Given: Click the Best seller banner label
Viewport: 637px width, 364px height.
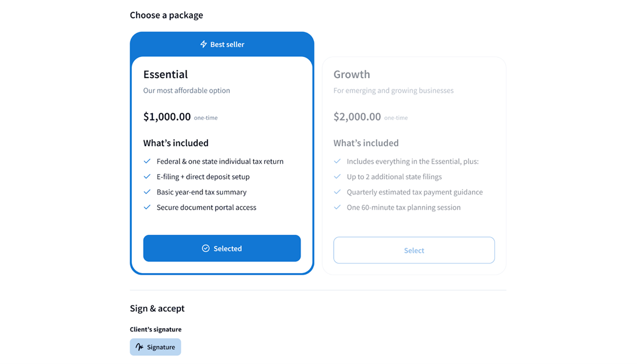Looking at the screenshot, I should coord(227,44).
